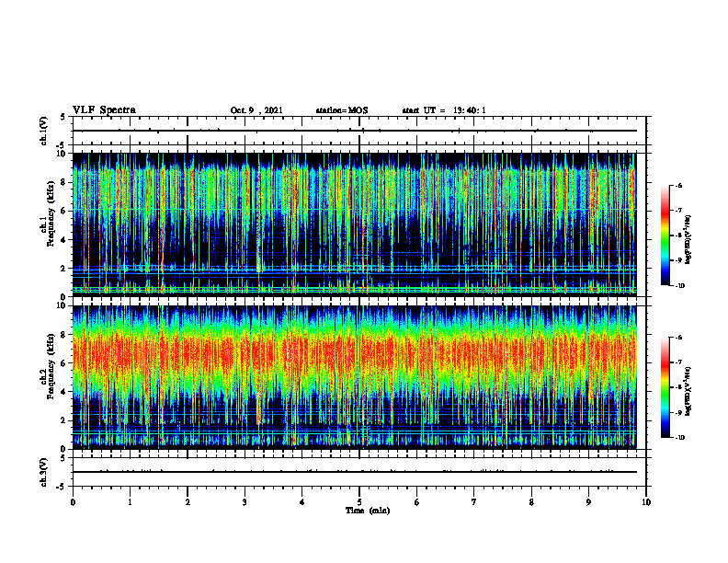Image resolution: width=728 pixels, height=563 pixels.
Task: Click the ch.1 frequency tick label "8"
Action: 64,182
